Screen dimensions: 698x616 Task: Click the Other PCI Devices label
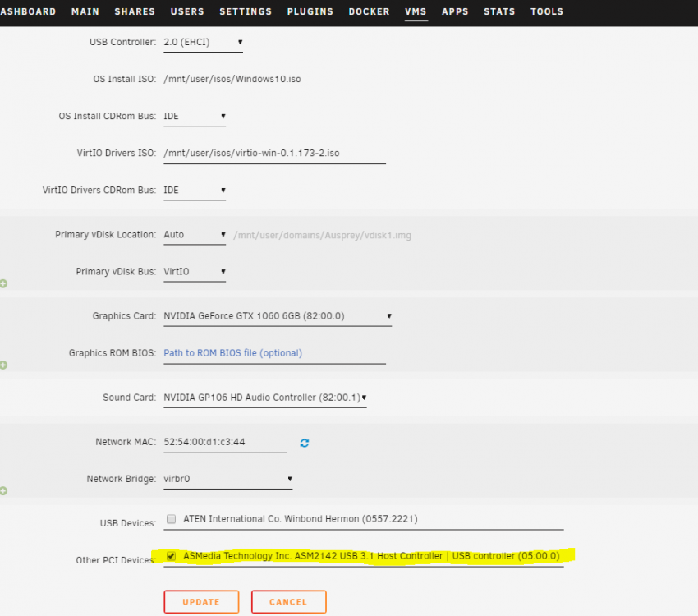click(116, 560)
